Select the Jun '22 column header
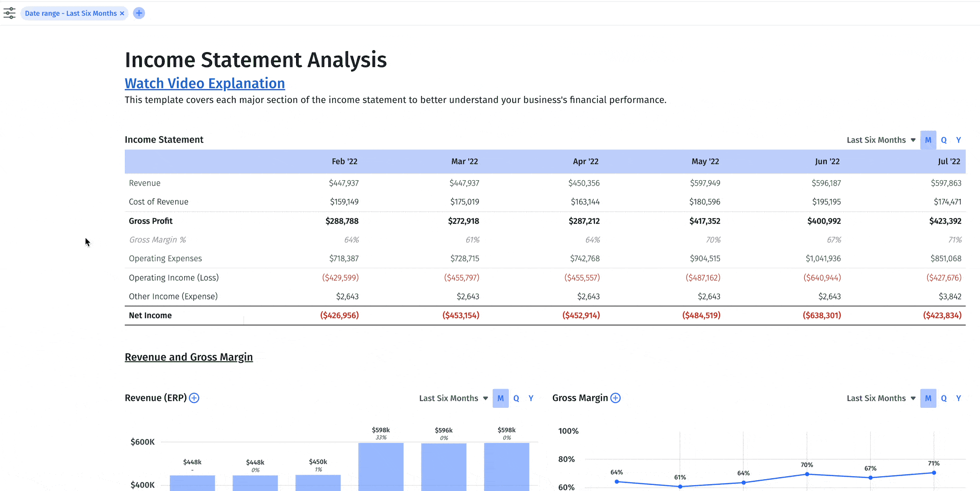The image size is (980, 491). click(827, 161)
